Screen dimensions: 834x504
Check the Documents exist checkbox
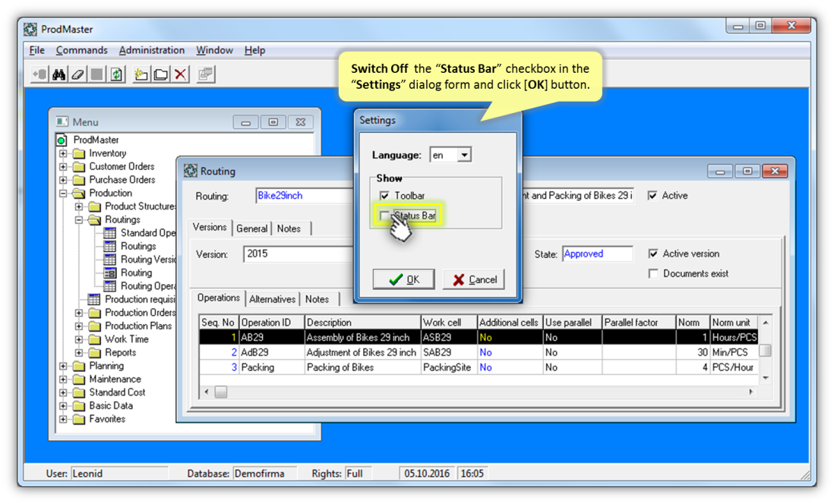point(653,273)
